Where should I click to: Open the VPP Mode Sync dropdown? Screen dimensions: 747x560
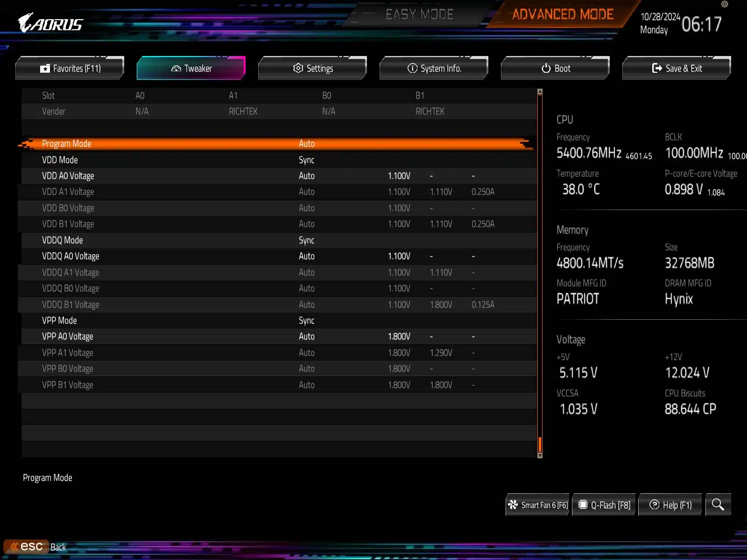[307, 321]
